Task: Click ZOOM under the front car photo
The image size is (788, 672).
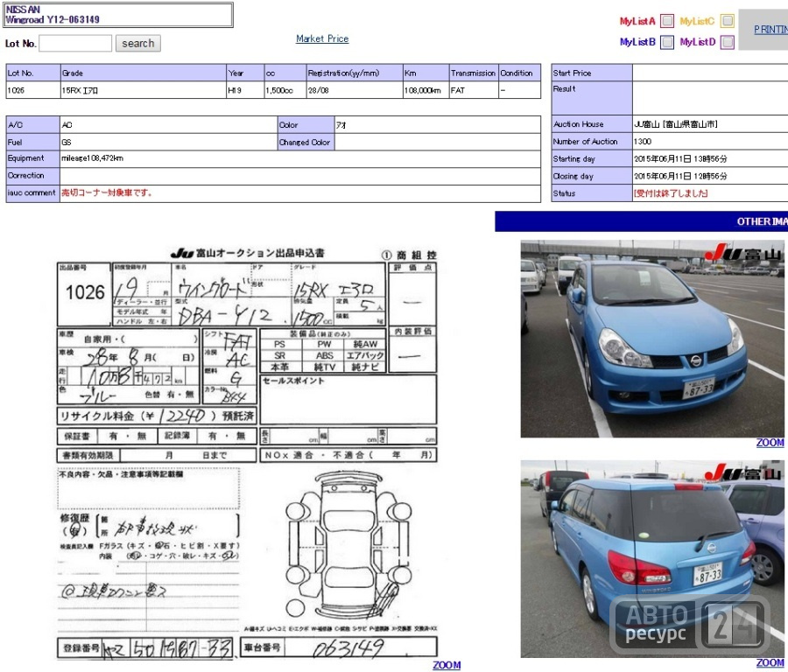Action: [770, 443]
